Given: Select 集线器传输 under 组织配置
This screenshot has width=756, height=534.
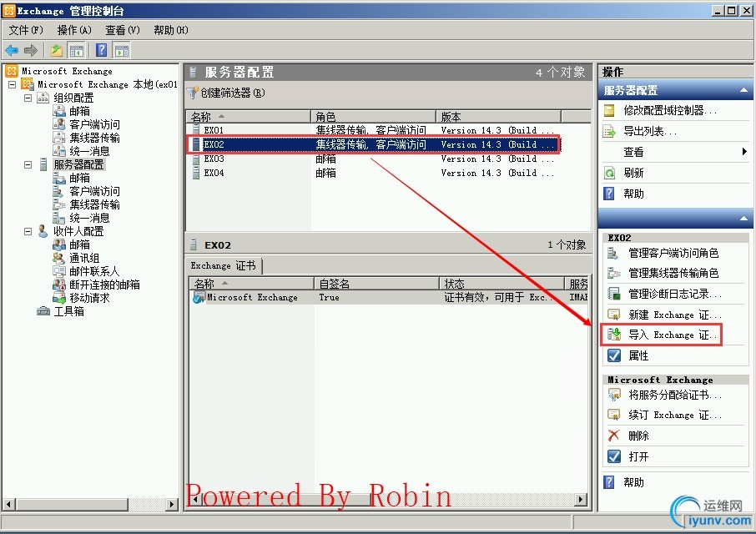Looking at the screenshot, I should pyautogui.click(x=94, y=138).
